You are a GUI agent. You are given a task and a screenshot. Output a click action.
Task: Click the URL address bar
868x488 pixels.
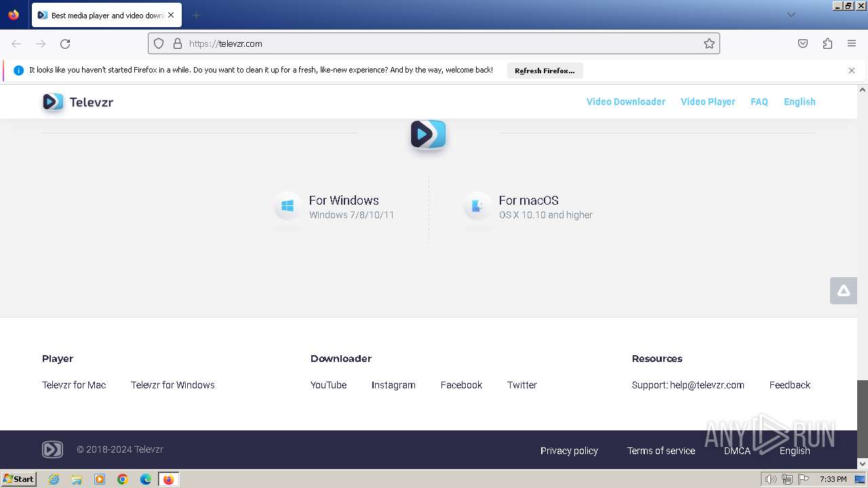pyautogui.click(x=434, y=43)
